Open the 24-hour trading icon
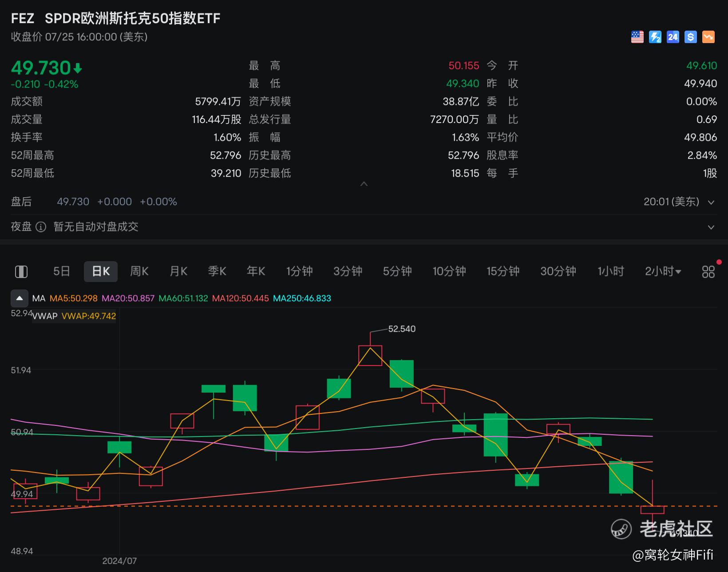728x572 pixels. point(673,37)
